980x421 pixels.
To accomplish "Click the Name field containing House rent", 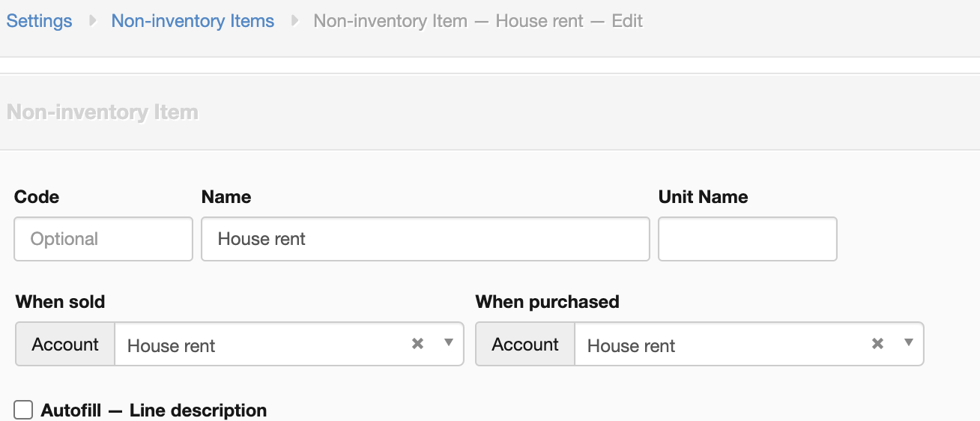I will pyautogui.click(x=425, y=239).
